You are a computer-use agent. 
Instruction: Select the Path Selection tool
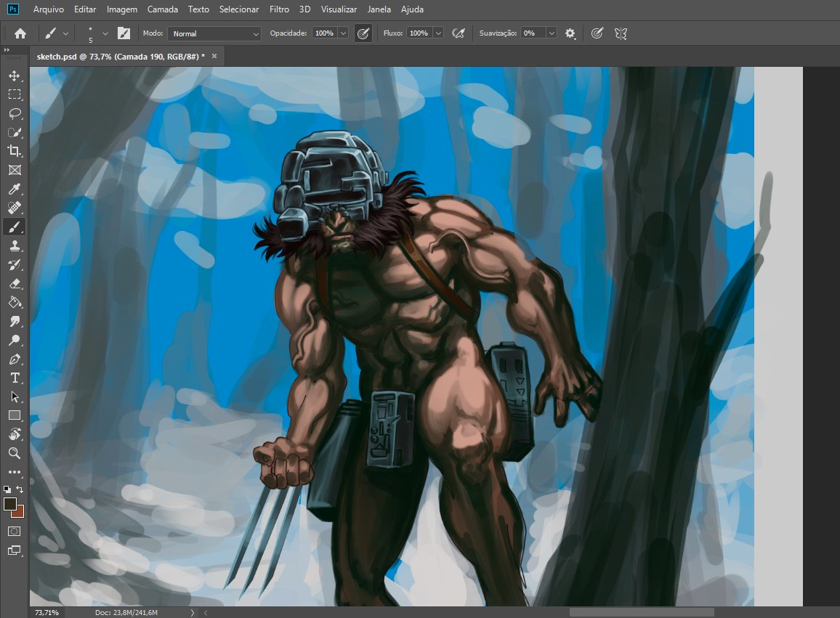(x=15, y=397)
